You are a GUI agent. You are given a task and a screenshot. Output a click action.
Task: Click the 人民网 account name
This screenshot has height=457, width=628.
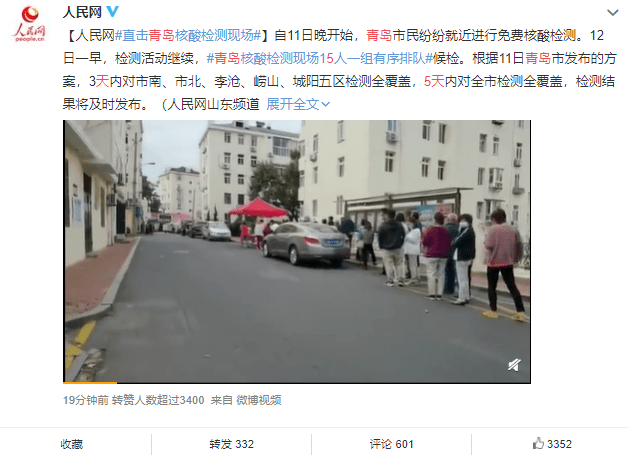[x=82, y=12]
